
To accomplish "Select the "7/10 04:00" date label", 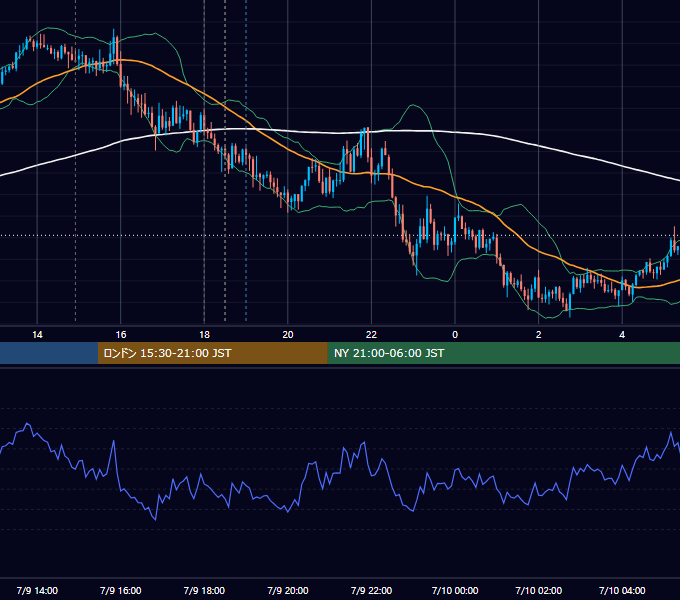I will pos(622,590).
